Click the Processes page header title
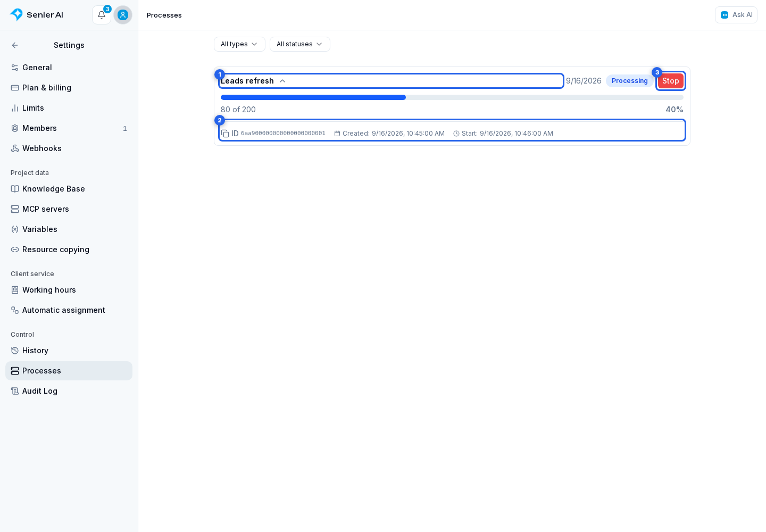This screenshot has height=532, width=766. (x=164, y=15)
